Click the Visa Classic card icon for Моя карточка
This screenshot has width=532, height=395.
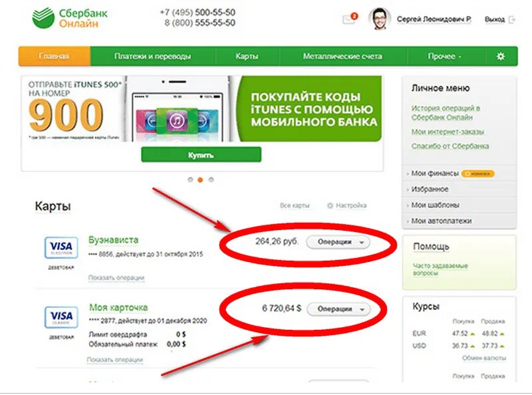pos(61,317)
